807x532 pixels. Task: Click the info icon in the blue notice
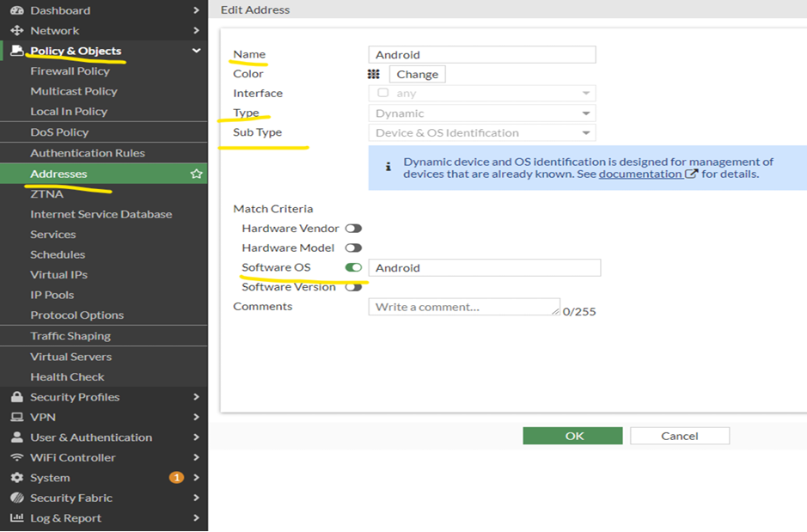point(388,167)
